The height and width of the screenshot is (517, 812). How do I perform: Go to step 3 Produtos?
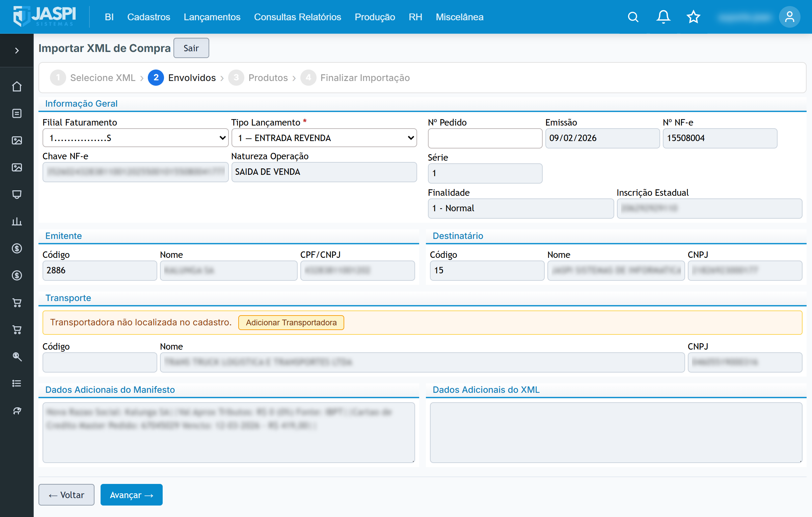pyautogui.click(x=258, y=78)
